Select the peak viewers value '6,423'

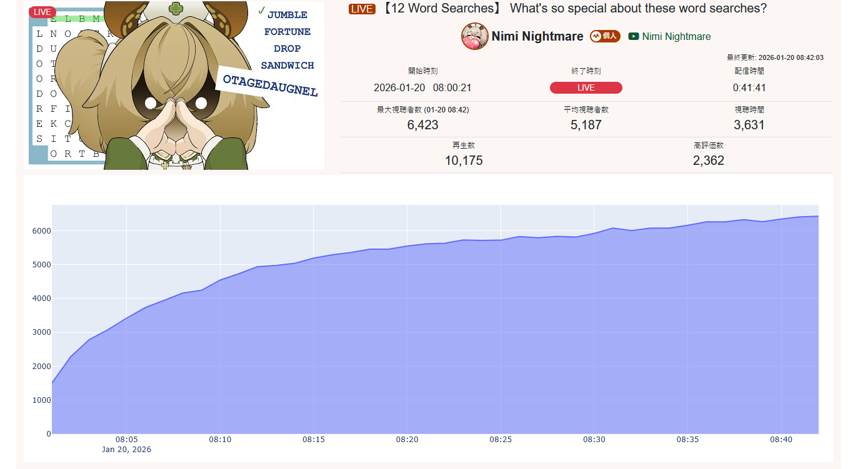click(x=422, y=125)
